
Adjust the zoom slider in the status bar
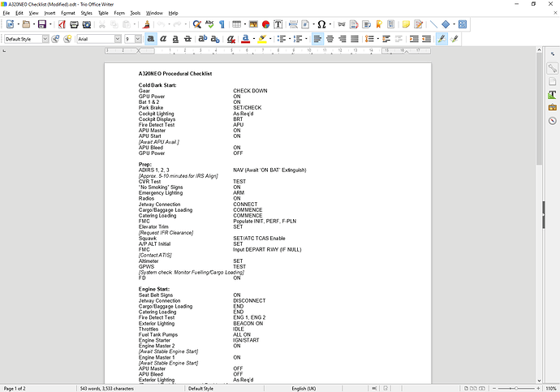point(516,388)
